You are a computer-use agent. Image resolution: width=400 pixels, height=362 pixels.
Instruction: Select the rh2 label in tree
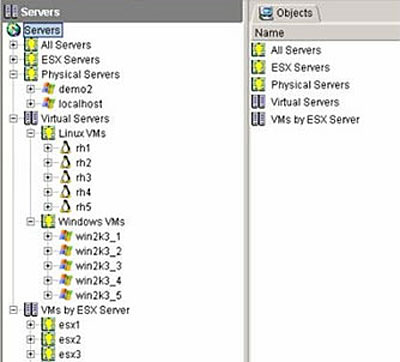point(84,163)
